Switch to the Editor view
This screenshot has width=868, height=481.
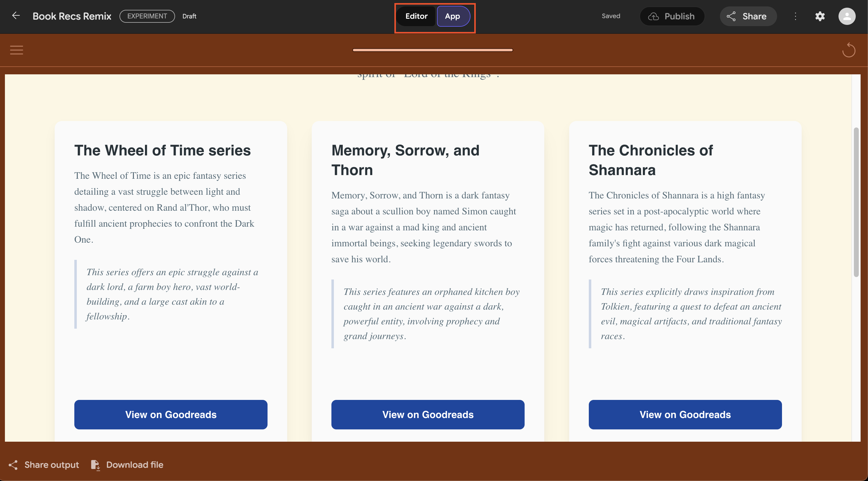(x=416, y=16)
